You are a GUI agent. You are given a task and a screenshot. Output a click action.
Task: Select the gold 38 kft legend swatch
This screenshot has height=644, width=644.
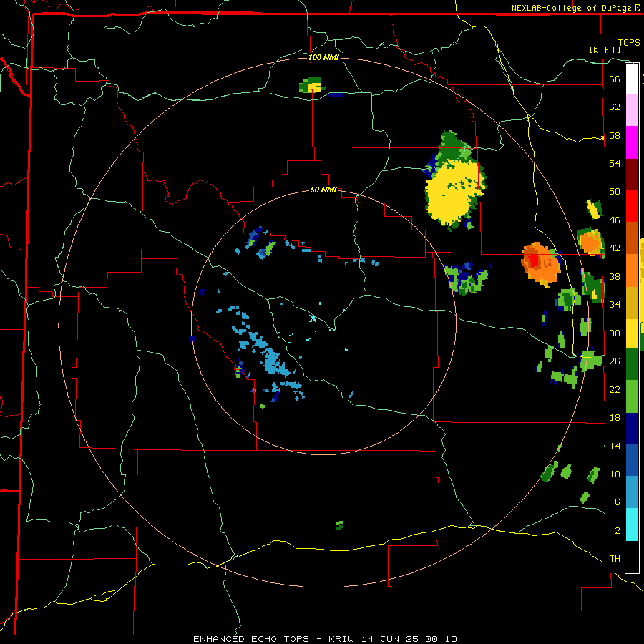click(632, 303)
